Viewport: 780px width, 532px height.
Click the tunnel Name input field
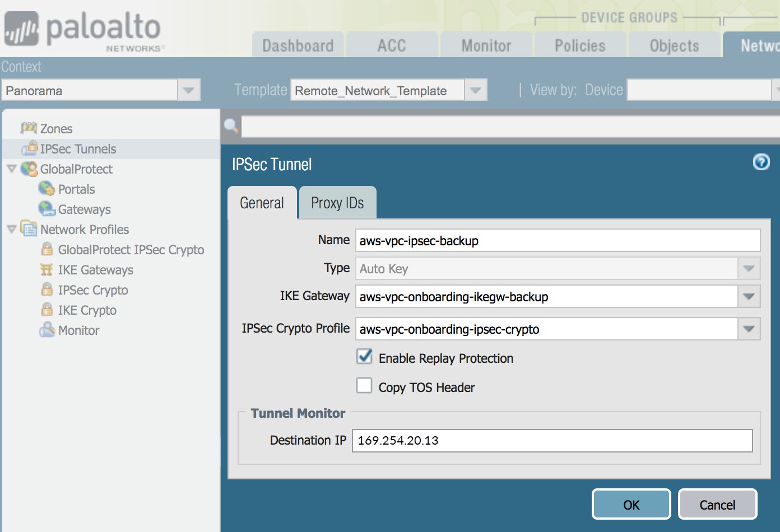click(558, 240)
